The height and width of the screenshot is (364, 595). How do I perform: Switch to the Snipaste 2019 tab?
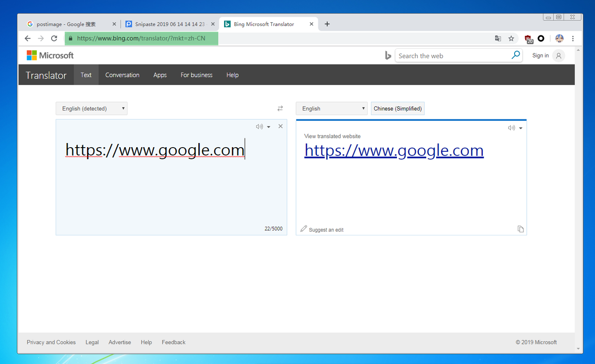[170, 24]
